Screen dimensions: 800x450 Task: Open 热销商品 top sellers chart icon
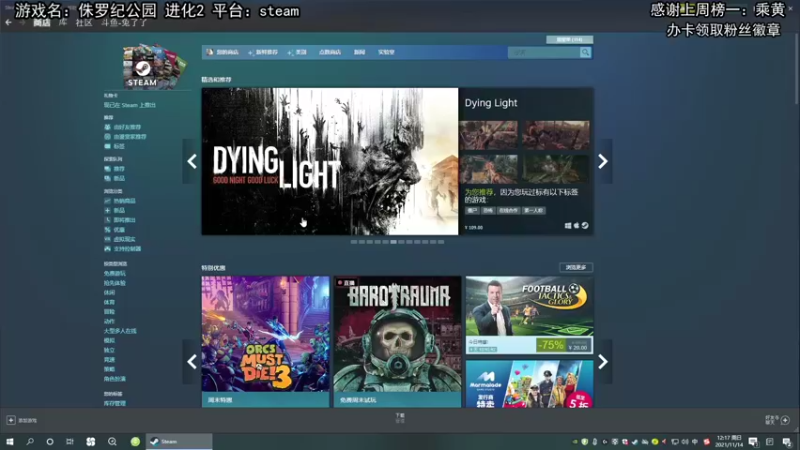pyautogui.click(x=107, y=201)
